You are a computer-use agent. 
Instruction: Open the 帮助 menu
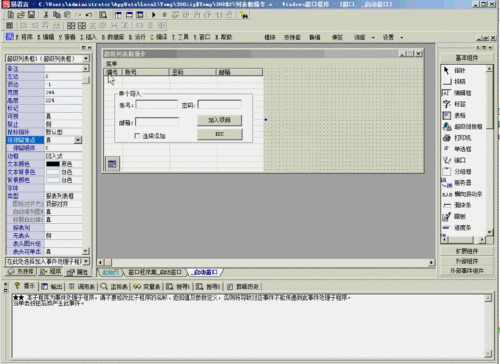223,37
